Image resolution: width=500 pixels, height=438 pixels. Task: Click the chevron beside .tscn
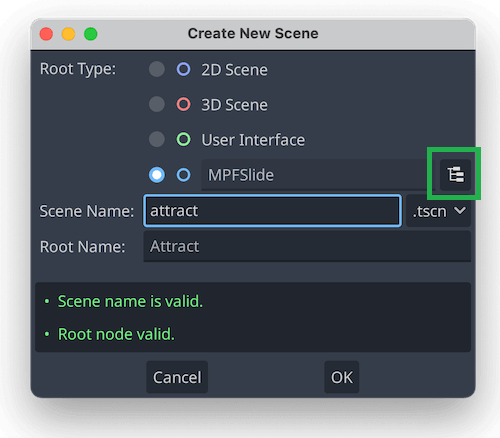tap(460, 211)
